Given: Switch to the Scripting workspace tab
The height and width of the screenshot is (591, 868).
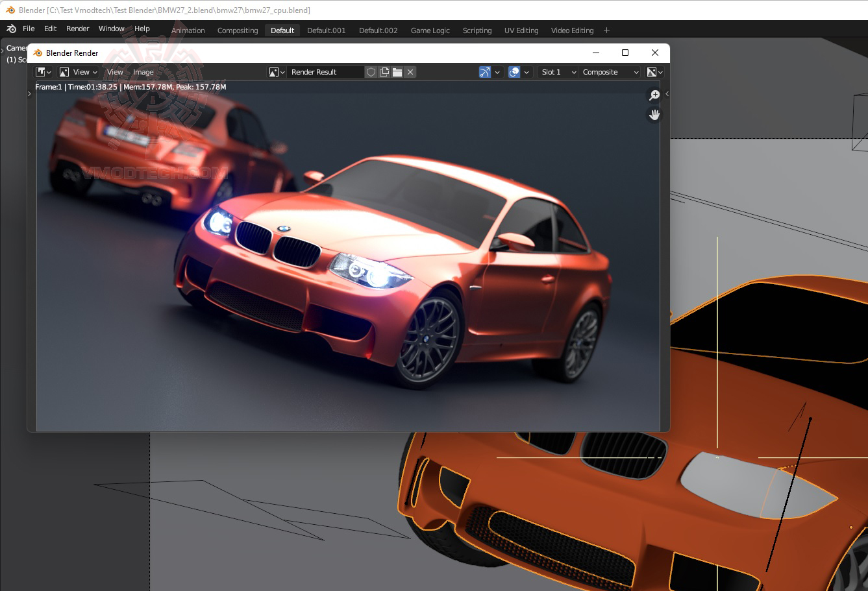Looking at the screenshot, I should tap(477, 30).
